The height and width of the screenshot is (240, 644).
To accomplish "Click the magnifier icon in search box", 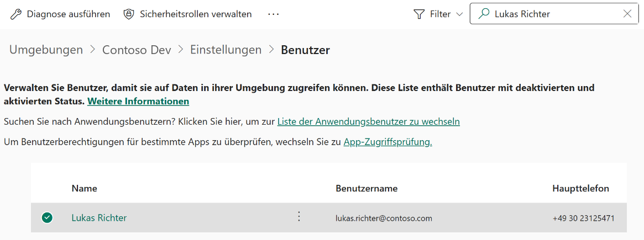I will point(485,14).
